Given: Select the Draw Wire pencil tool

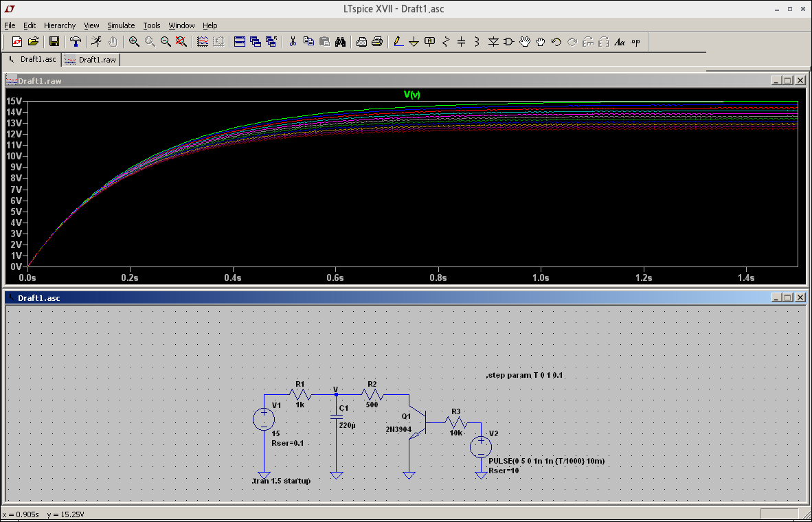Looking at the screenshot, I should tap(398, 42).
